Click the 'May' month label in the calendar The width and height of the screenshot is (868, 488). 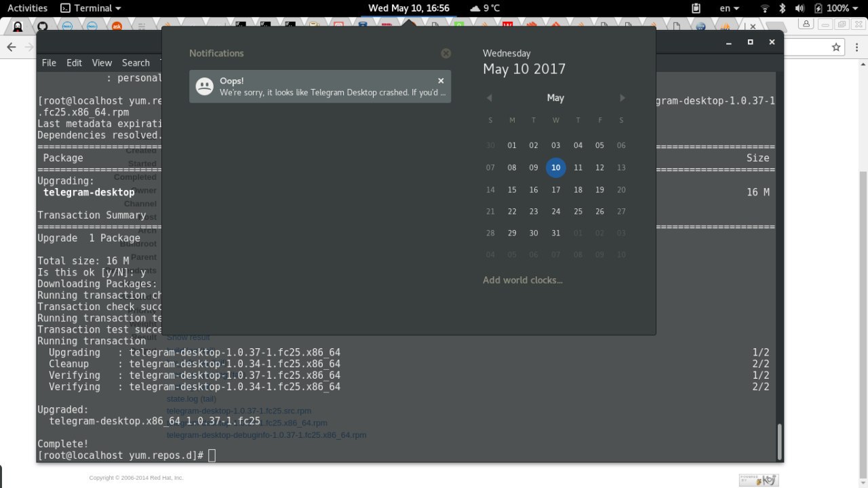[x=555, y=98]
